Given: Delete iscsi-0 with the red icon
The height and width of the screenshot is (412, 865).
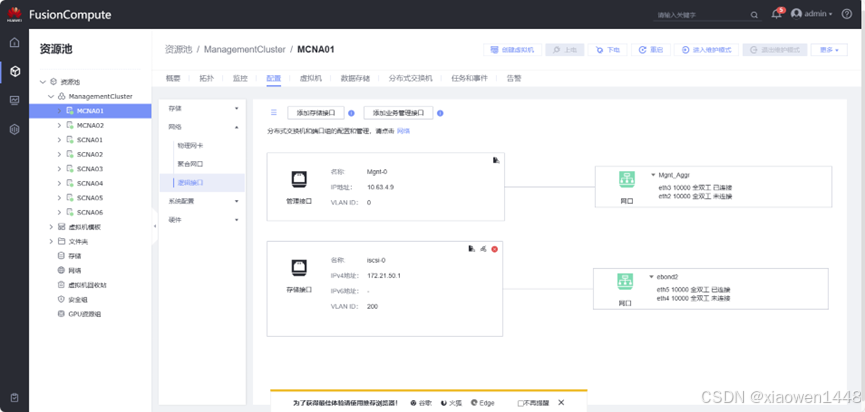Looking at the screenshot, I should tap(494, 249).
